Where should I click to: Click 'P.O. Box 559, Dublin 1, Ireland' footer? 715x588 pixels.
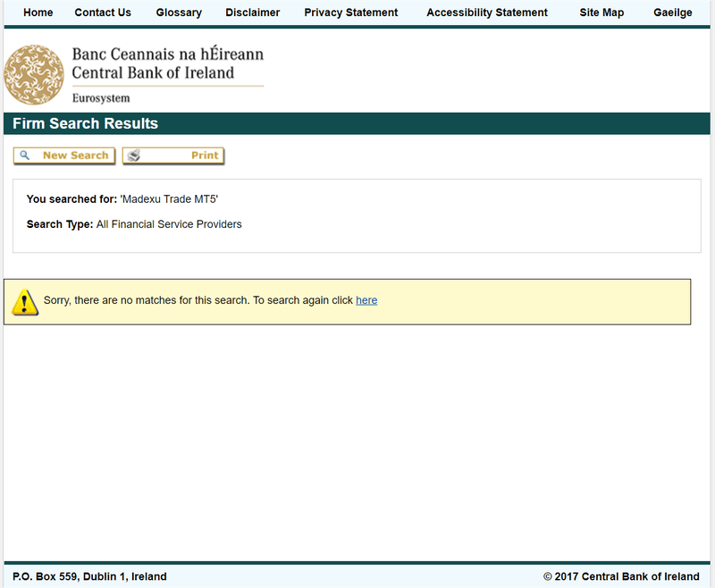tap(90, 576)
